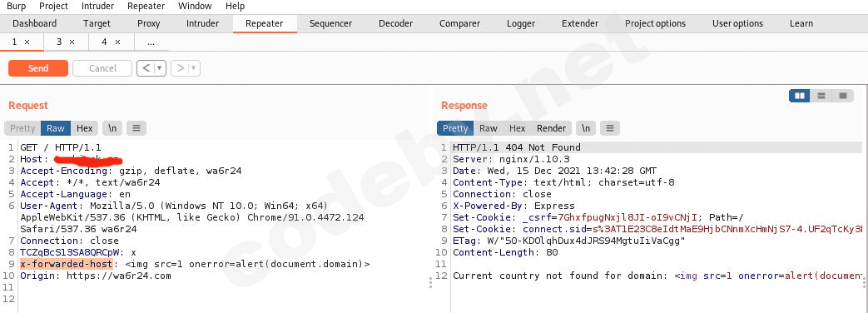Go back to previous request in history

146,68
